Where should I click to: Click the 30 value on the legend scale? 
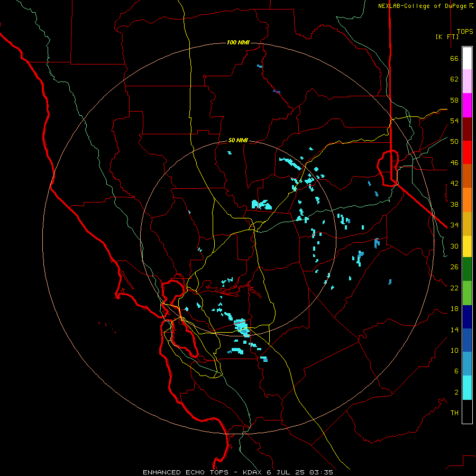click(454, 246)
